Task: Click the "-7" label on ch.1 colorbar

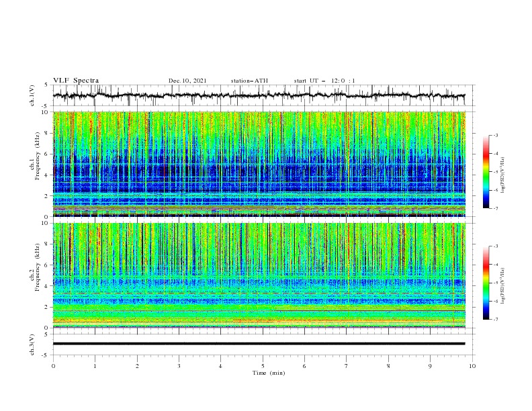Action: pyautogui.click(x=496, y=208)
